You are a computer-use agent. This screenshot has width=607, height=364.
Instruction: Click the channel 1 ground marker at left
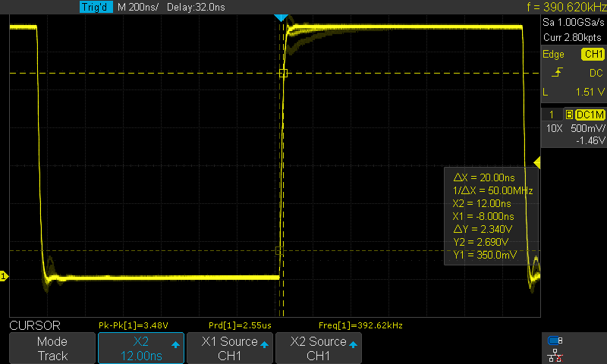[4, 277]
